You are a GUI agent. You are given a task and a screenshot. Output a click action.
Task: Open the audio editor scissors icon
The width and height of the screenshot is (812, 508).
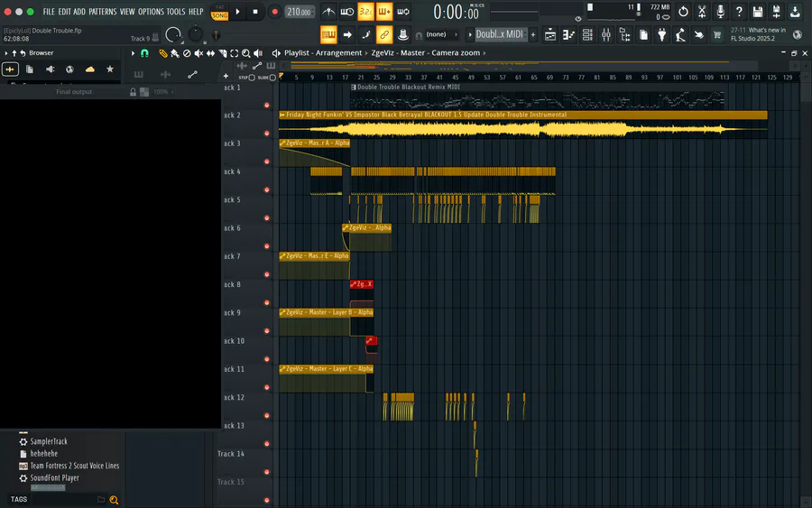coord(702,12)
